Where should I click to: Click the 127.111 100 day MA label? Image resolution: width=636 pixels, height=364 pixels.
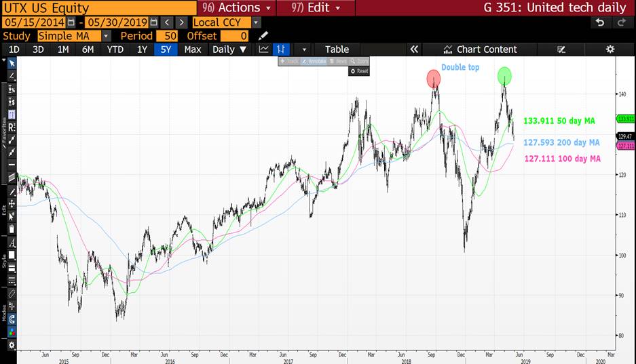[x=562, y=159]
